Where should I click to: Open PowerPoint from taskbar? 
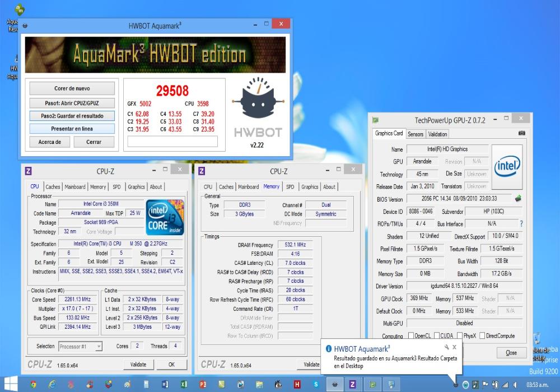(x=203, y=384)
